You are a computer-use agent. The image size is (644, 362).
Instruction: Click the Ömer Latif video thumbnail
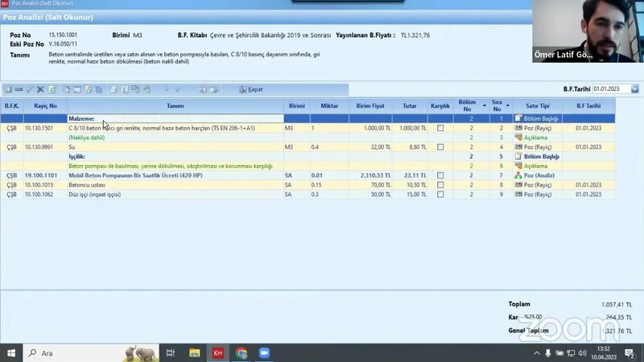[588, 31]
